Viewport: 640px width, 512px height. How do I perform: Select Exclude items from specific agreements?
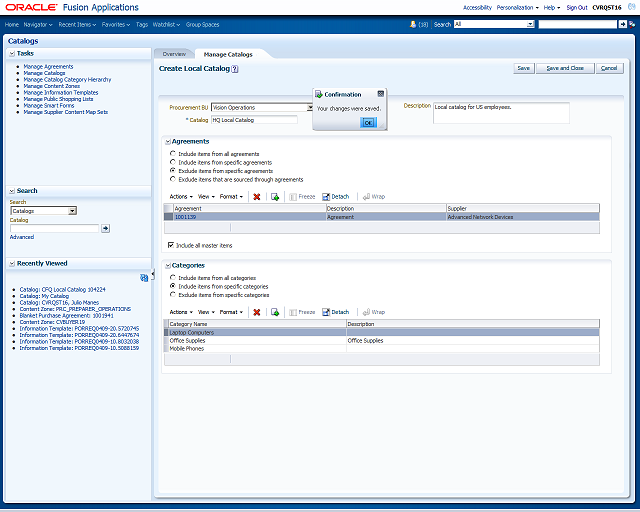(x=173, y=171)
